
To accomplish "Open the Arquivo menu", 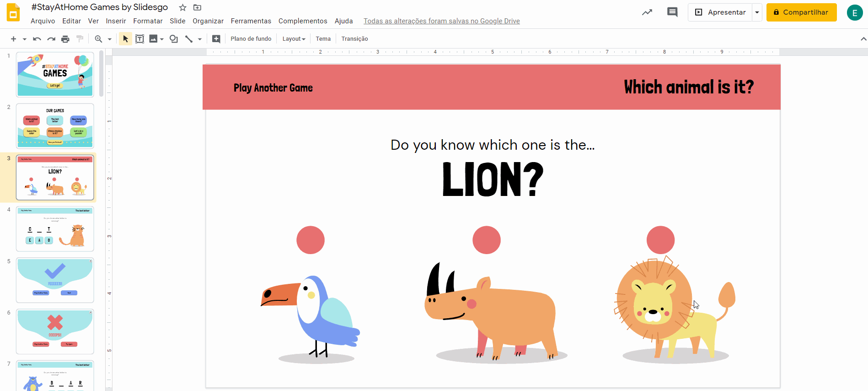I will click(43, 21).
